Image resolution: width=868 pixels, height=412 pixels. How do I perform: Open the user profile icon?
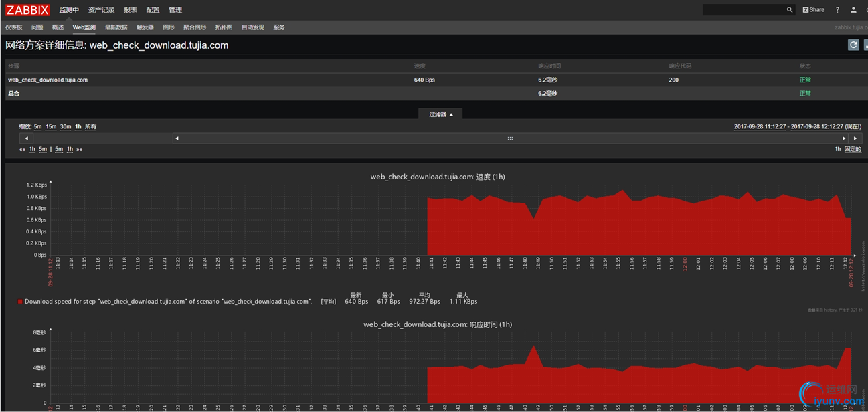(853, 10)
